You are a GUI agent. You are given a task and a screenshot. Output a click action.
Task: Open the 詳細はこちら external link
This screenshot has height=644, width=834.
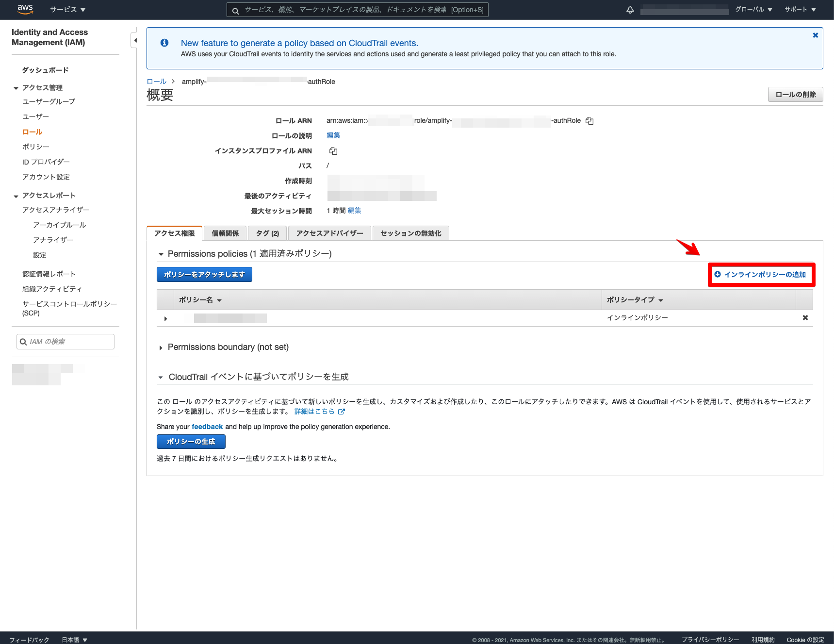point(319,412)
